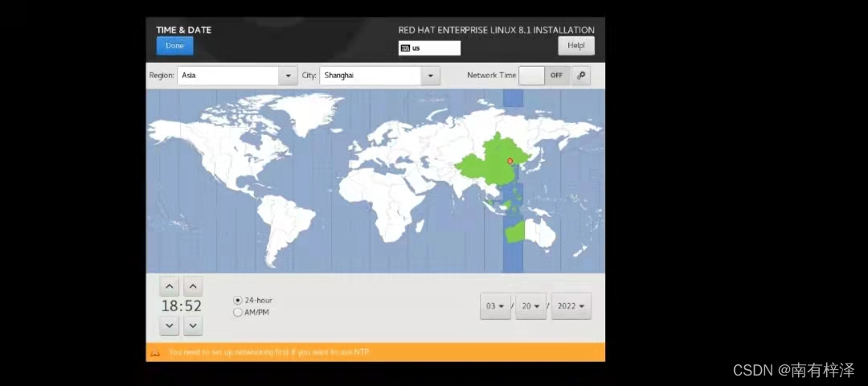Open NTP server settings gear icon
Viewport: 868px width, 386px height.
tap(581, 76)
